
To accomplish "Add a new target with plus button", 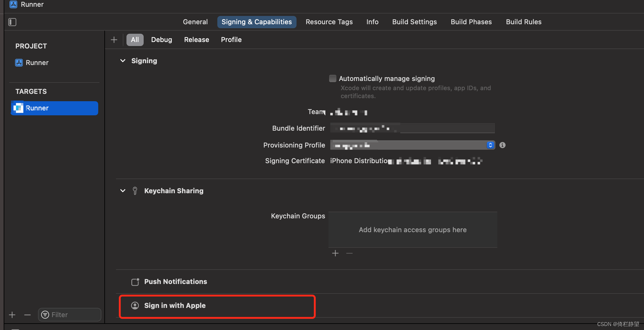I will click(x=12, y=315).
